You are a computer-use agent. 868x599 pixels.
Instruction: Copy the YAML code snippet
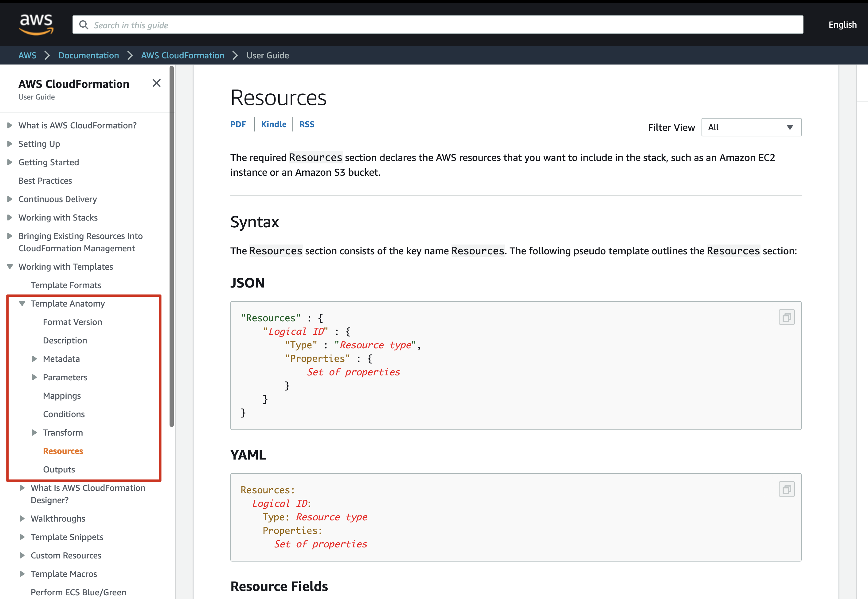(x=786, y=489)
